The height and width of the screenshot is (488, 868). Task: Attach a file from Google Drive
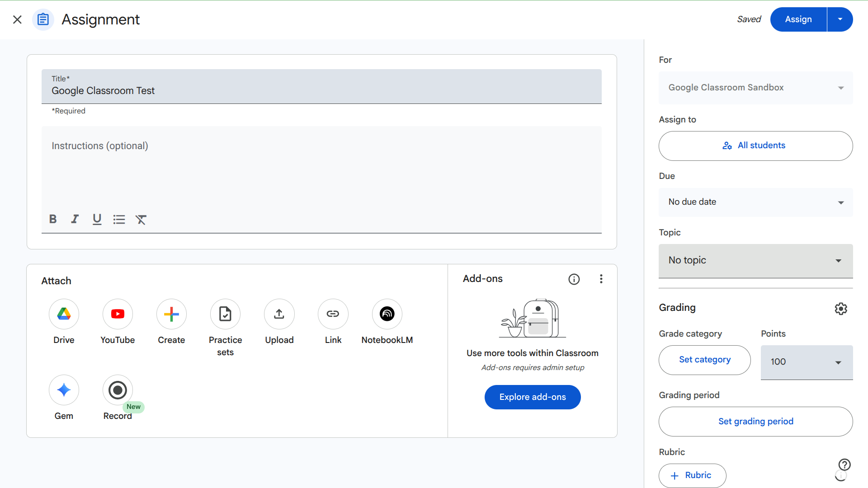pos(64,314)
